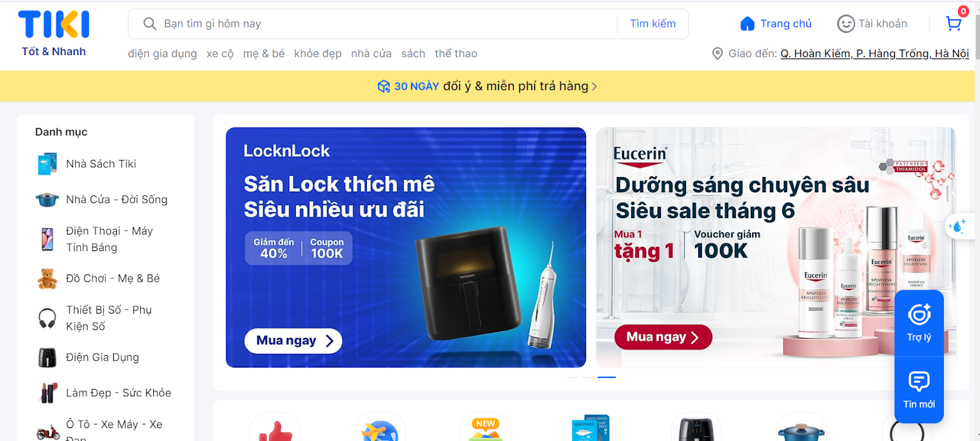The height and width of the screenshot is (441, 980).
Task: Open the shopping cart icon
Action: (x=954, y=23)
